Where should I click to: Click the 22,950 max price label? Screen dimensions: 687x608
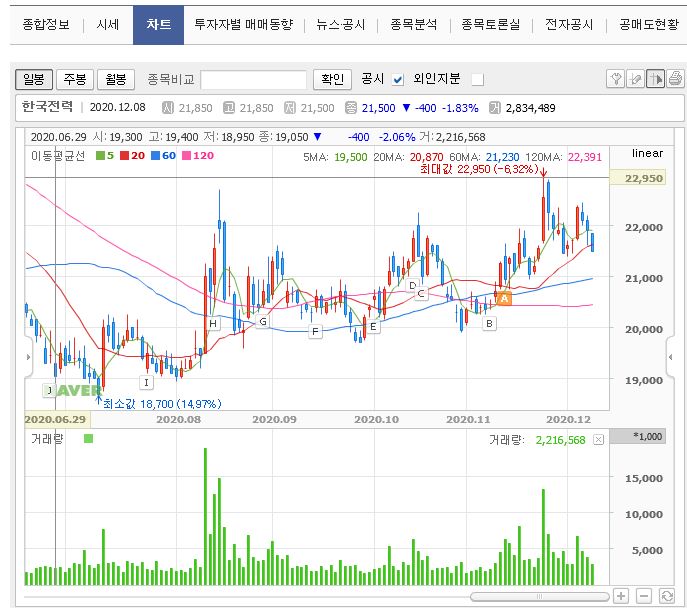click(x=638, y=178)
